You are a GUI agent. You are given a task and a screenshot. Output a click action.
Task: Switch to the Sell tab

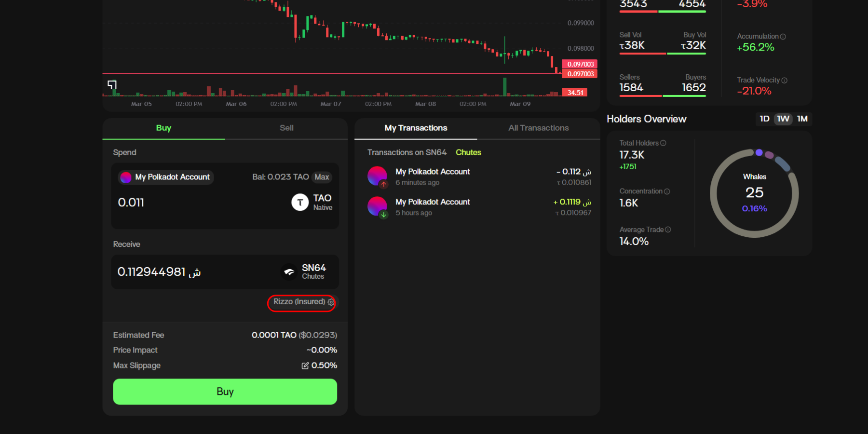tap(286, 128)
